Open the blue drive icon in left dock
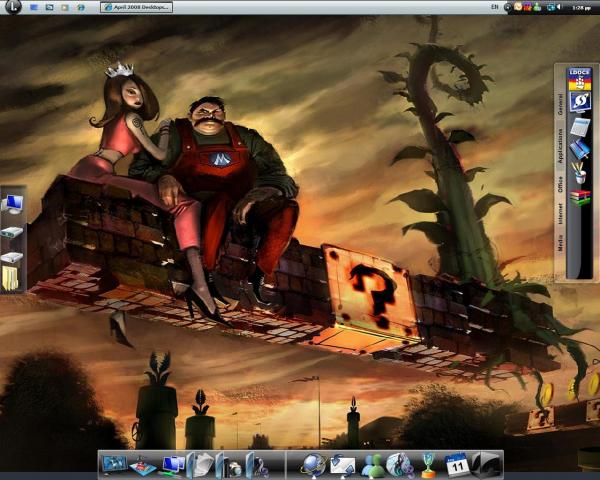This screenshot has width=600, height=480. (12, 232)
